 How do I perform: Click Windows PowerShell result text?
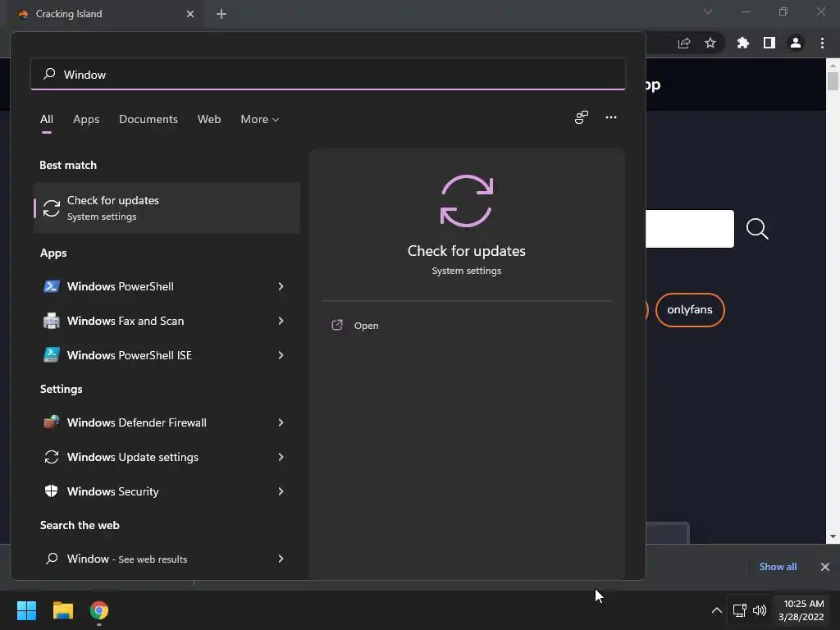click(120, 286)
